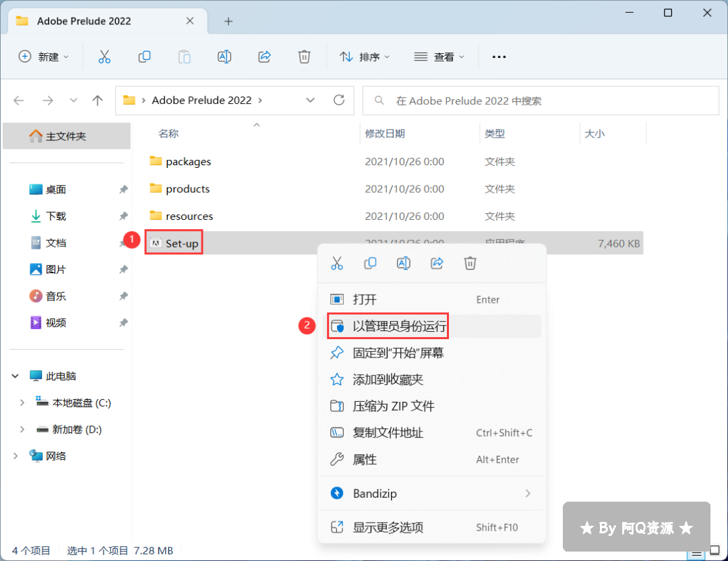Viewport: 728px width, 561px height.
Task: Click the toolbar Copy icon
Action: coord(144,57)
